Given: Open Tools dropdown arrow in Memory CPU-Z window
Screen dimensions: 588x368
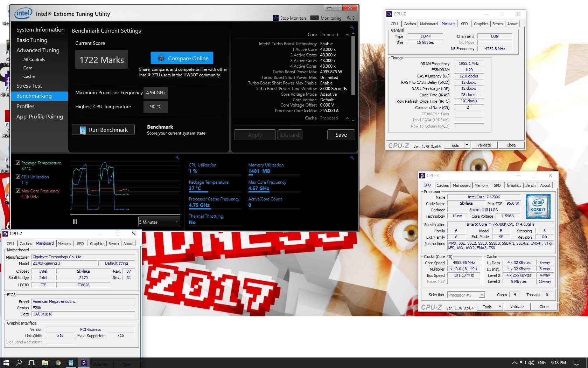Looking at the screenshot, I should [467, 145].
